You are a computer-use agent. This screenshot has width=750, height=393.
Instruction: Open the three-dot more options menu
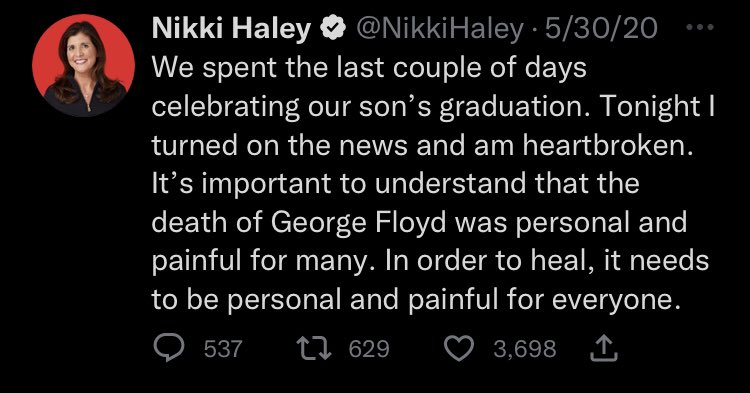tap(700, 28)
